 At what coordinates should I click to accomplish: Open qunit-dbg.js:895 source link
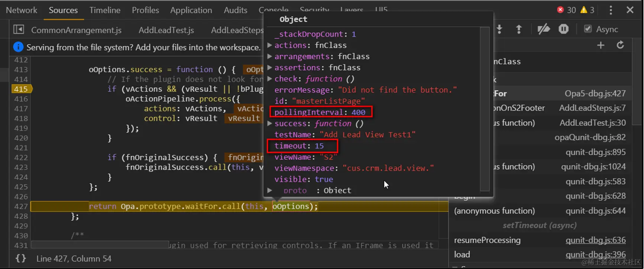[596, 152]
